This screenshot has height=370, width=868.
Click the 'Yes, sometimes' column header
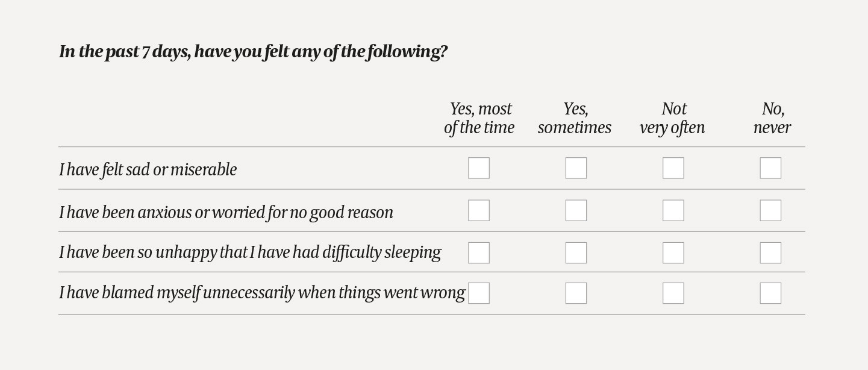tap(575, 118)
